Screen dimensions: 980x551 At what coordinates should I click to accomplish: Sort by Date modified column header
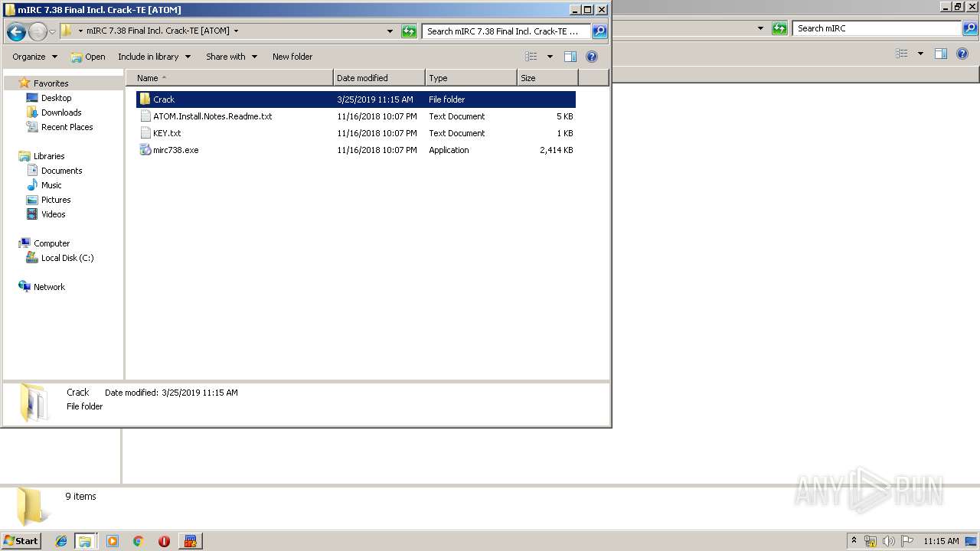click(379, 78)
